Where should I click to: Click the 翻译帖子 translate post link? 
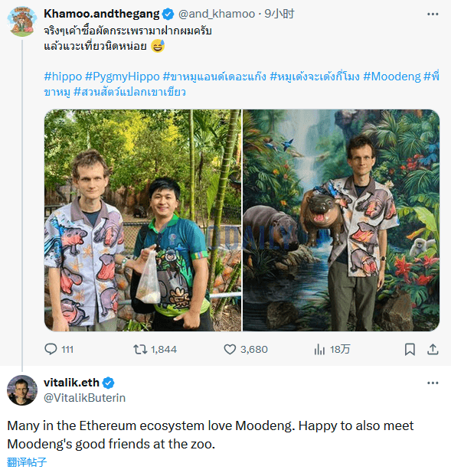pos(27,462)
